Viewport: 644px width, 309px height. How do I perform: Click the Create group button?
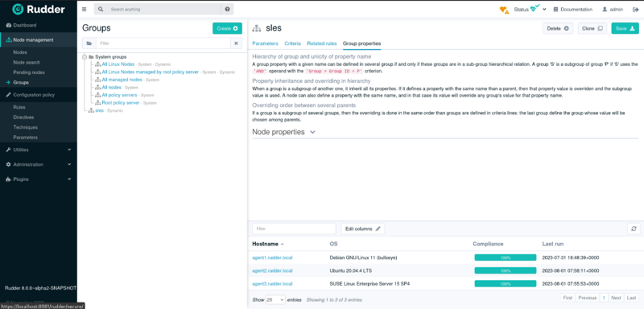tap(227, 28)
